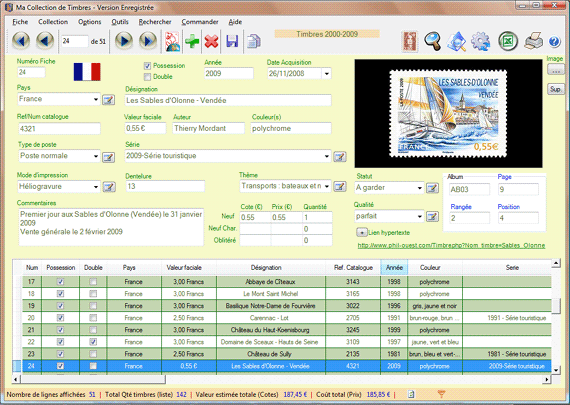The image size is (570, 405).
Task: Open the Collection menu
Action: point(53,22)
